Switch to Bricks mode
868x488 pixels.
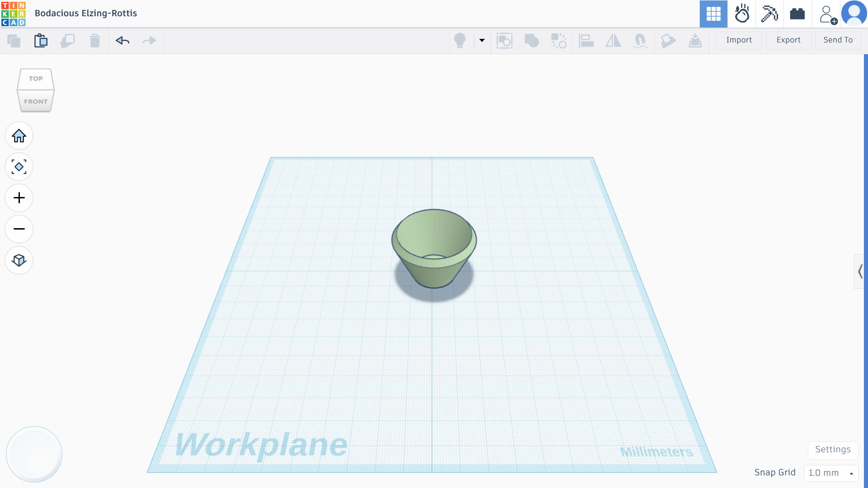tap(797, 14)
